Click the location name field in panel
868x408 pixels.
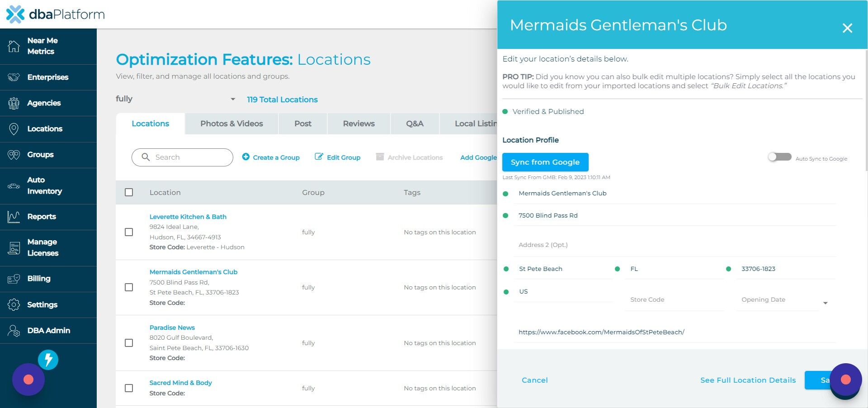675,194
